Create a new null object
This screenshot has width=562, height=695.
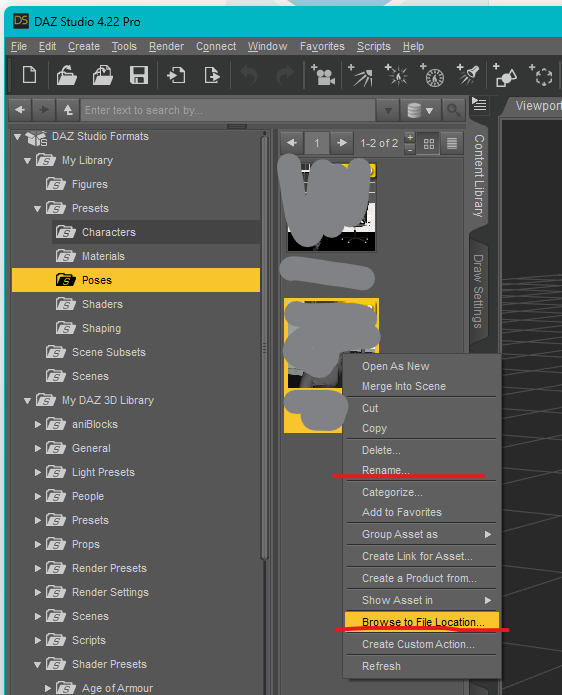coord(541,74)
